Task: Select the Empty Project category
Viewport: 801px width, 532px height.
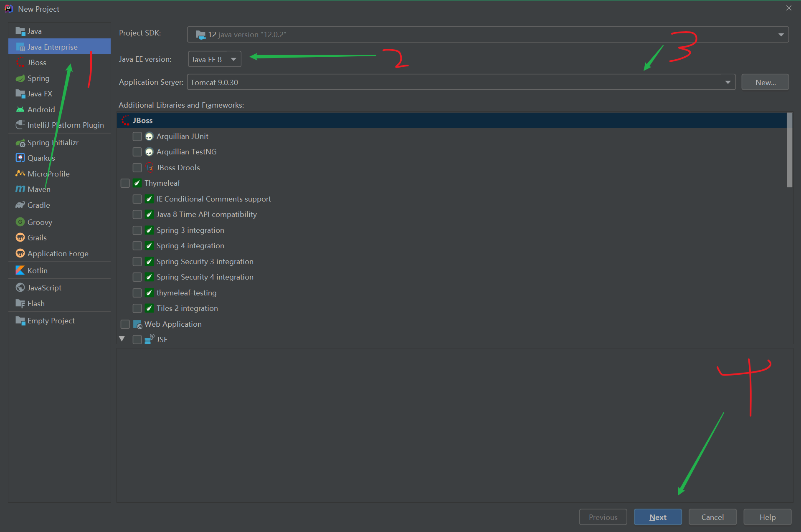Action: [59, 321]
